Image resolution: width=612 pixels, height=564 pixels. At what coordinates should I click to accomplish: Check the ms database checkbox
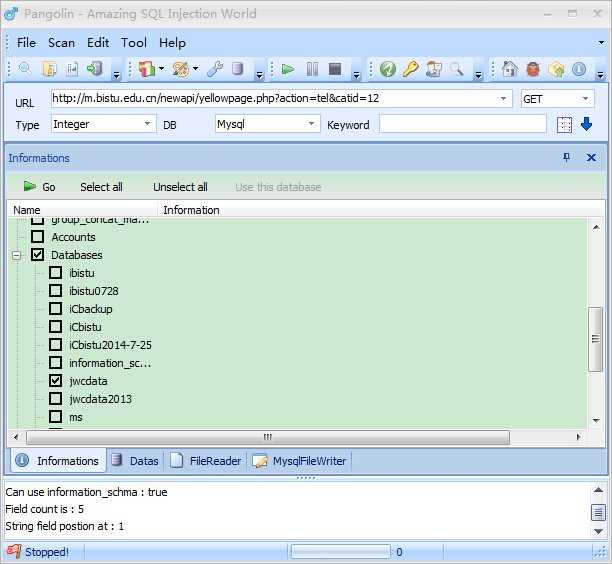pyautogui.click(x=55, y=416)
